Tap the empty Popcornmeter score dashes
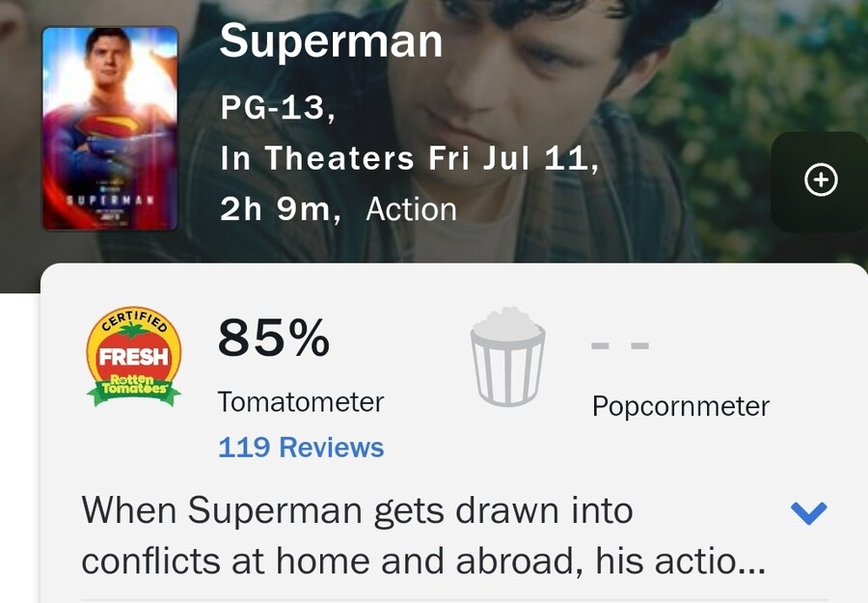This screenshot has width=868, height=603. (620, 346)
